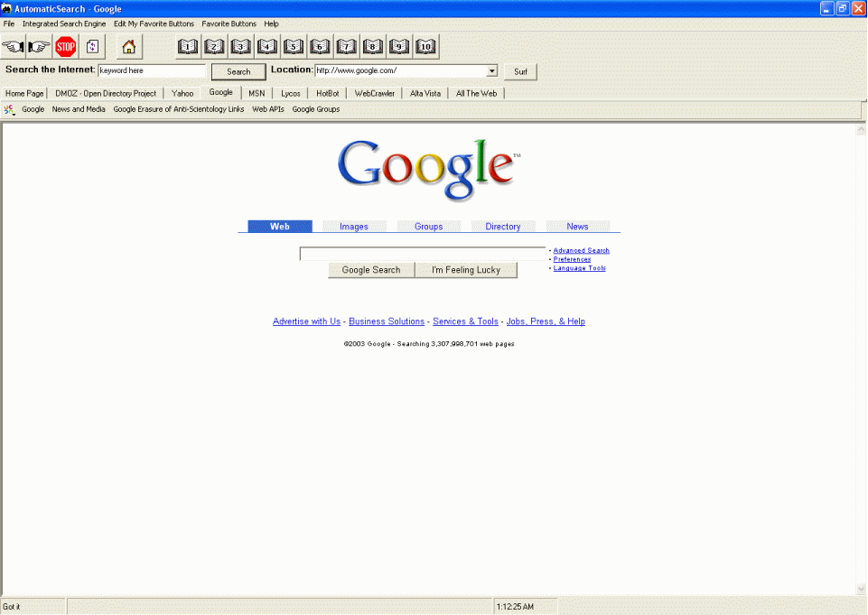This screenshot has height=615, width=868.
Task: Open the Preferences link
Action: tap(572, 259)
